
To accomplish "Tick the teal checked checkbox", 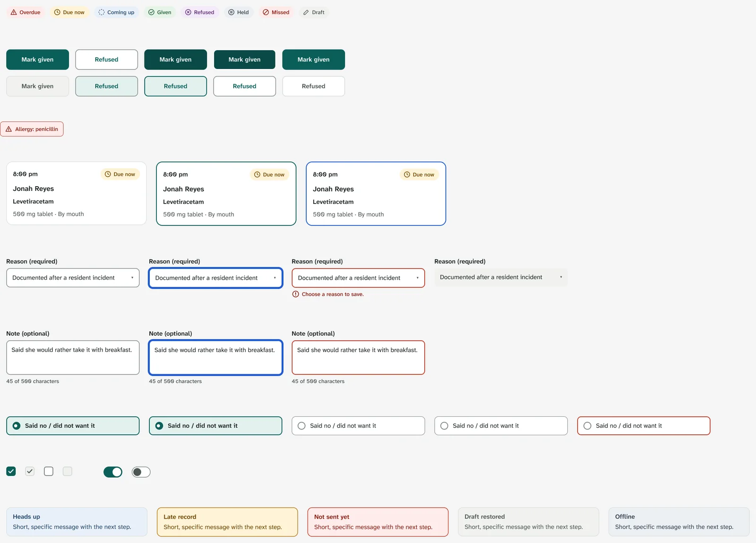I will (x=11, y=471).
